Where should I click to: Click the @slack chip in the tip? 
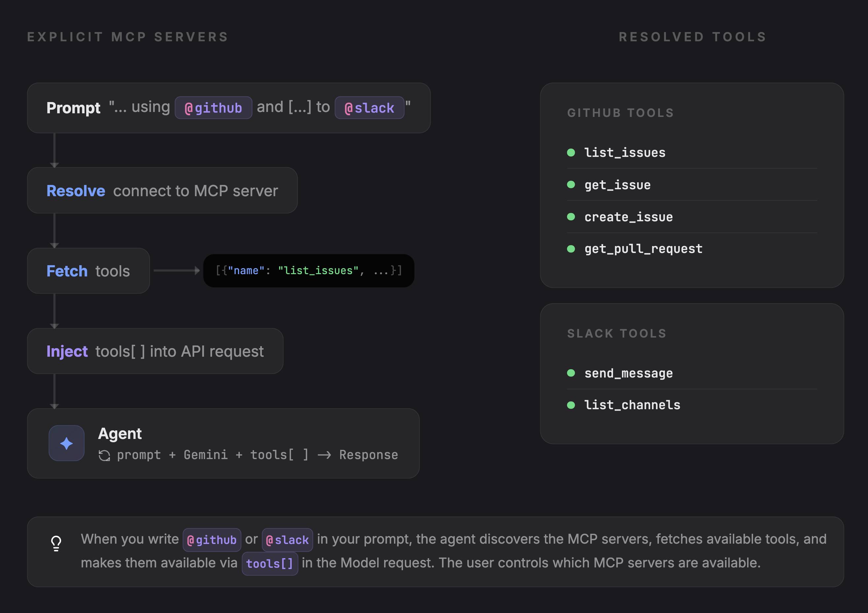pos(287,540)
